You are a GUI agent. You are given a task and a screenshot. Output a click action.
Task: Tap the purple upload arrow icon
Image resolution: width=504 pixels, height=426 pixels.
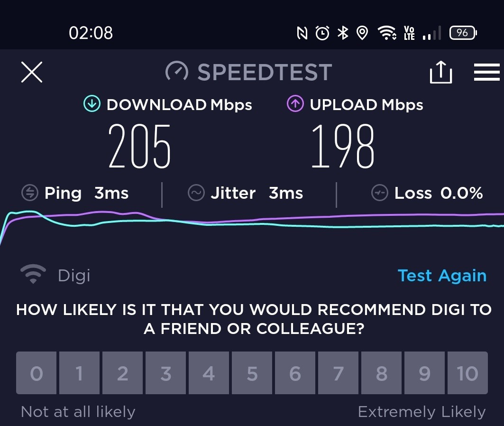pyautogui.click(x=295, y=104)
